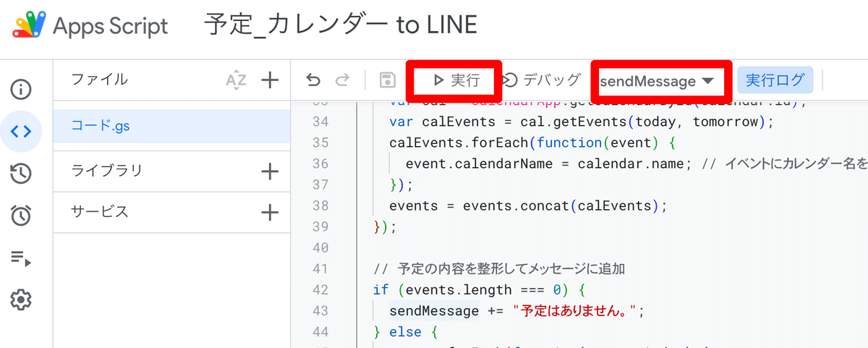Click line number 36 in gutter

(x=320, y=164)
